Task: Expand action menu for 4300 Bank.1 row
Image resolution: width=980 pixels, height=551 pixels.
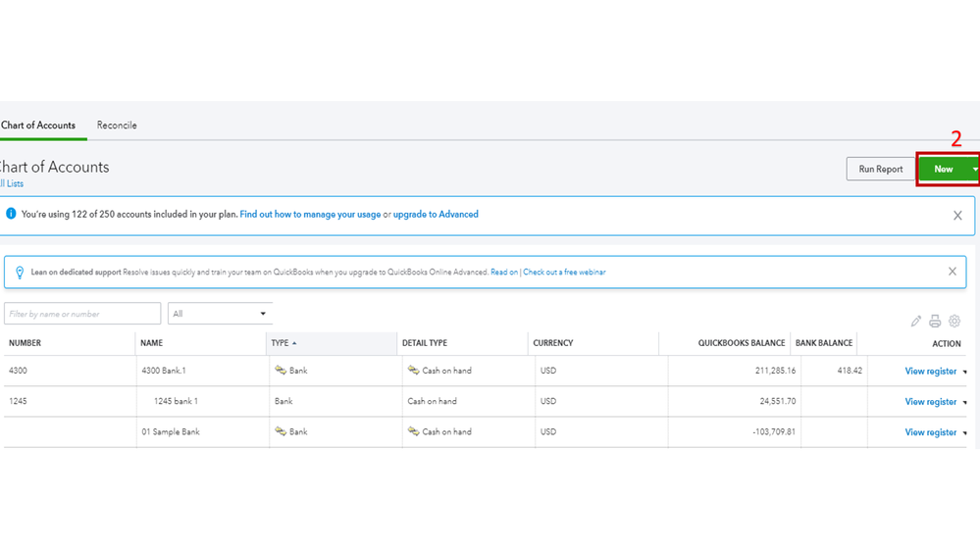Action: click(x=965, y=372)
